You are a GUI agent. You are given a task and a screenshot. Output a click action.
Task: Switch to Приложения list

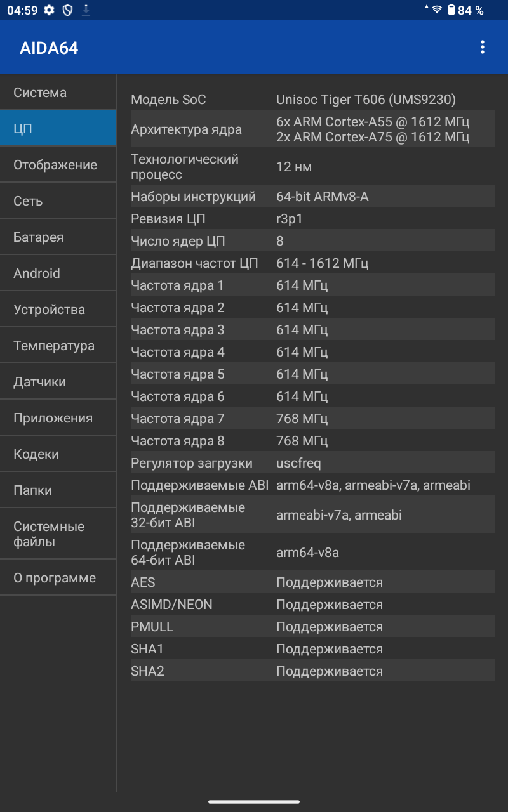click(58, 418)
